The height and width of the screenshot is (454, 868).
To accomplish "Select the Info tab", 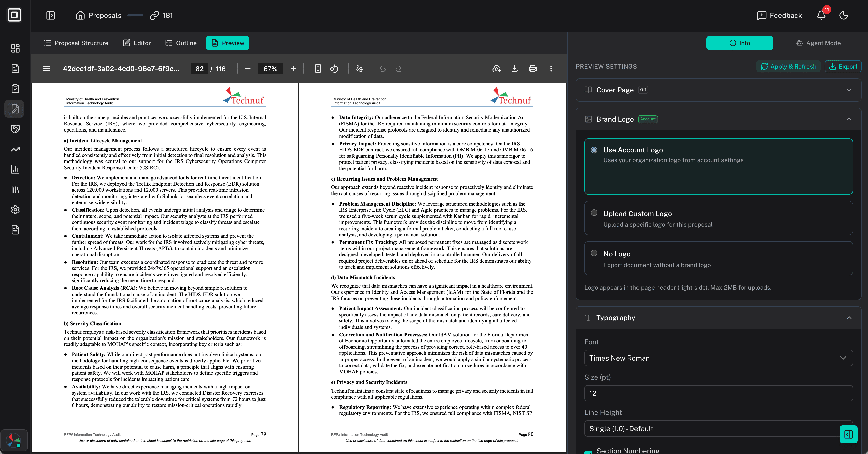I will coord(740,43).
